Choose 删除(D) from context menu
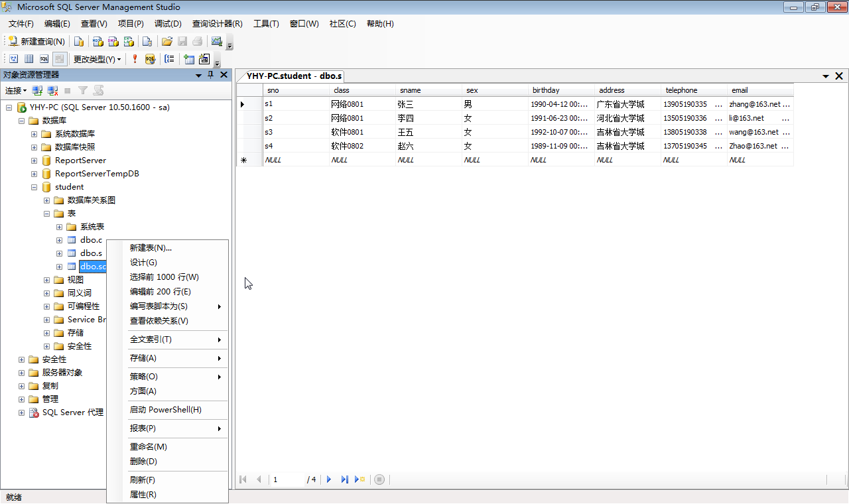Screen dimensions: 849x504 [x=167, y=462]
